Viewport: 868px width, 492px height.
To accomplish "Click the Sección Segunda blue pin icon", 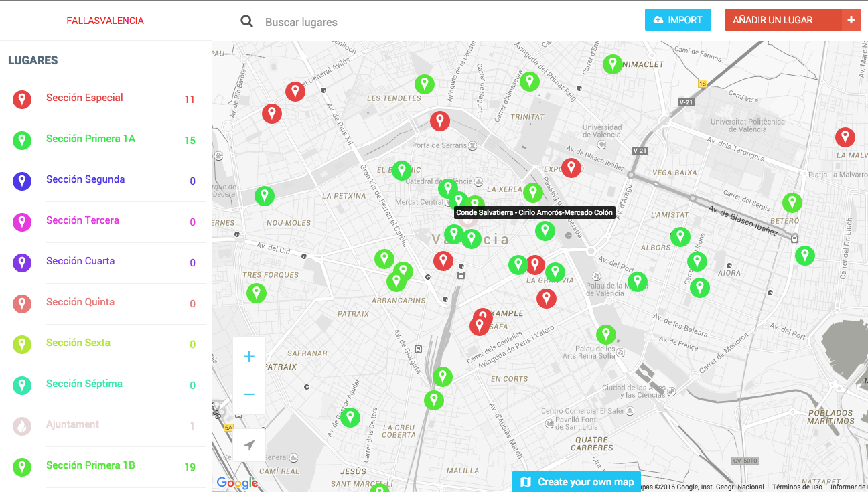I will [x=22, y=181].
